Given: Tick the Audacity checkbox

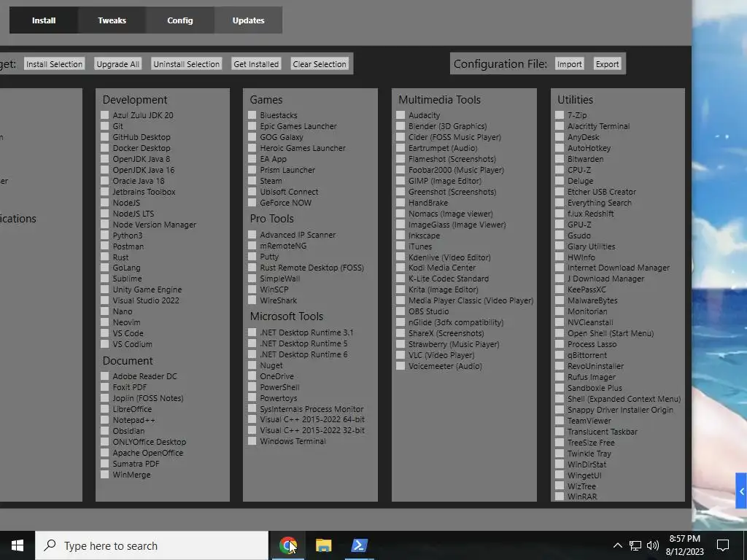Looking at the screenshot, I should (400, 114).
